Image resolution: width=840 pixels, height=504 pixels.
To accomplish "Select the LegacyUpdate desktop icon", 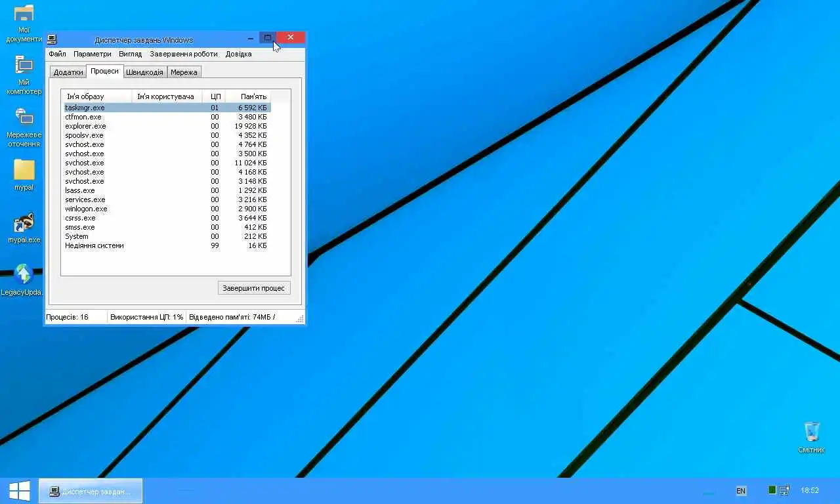I will [x=24, y=280].
